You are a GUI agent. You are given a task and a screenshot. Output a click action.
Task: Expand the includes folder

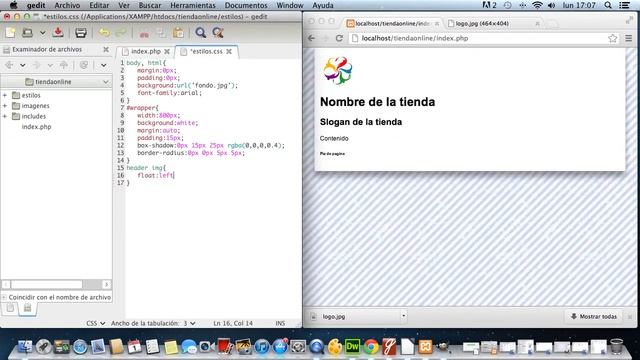pyautogui.click(x=5, y=116)
